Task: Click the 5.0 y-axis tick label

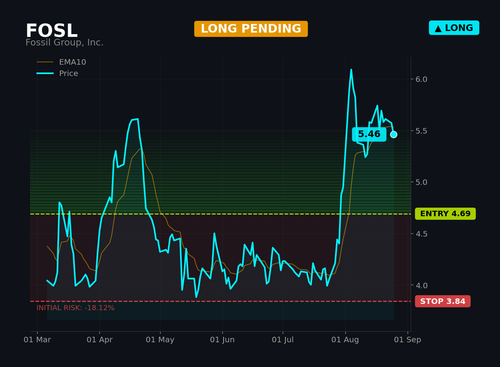Action: coord(421,182)
